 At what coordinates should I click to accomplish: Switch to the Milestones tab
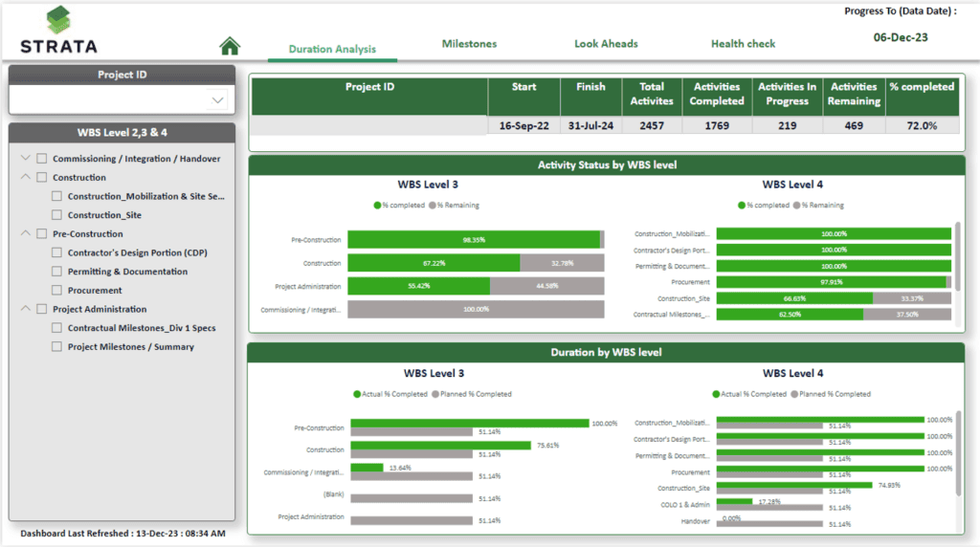469,44
